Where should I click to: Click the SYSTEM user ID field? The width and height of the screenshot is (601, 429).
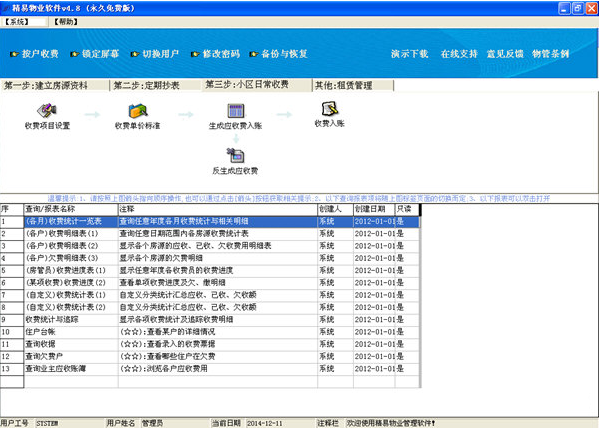69,423
